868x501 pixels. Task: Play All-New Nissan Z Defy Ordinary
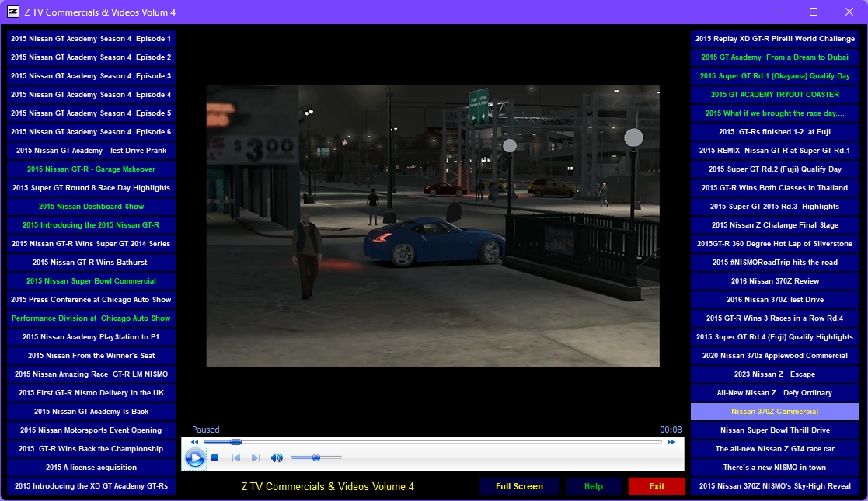(x=775, y=393)
